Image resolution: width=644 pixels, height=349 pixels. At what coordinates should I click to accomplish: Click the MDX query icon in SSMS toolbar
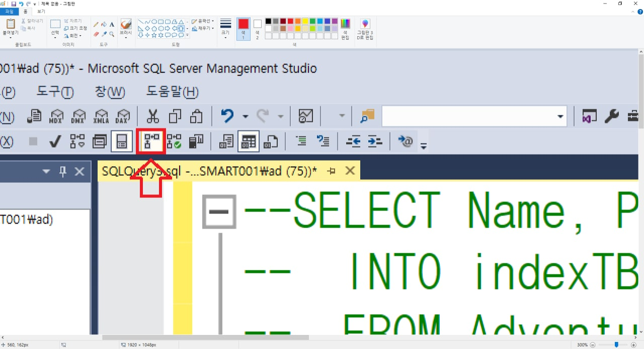point(56,117)
